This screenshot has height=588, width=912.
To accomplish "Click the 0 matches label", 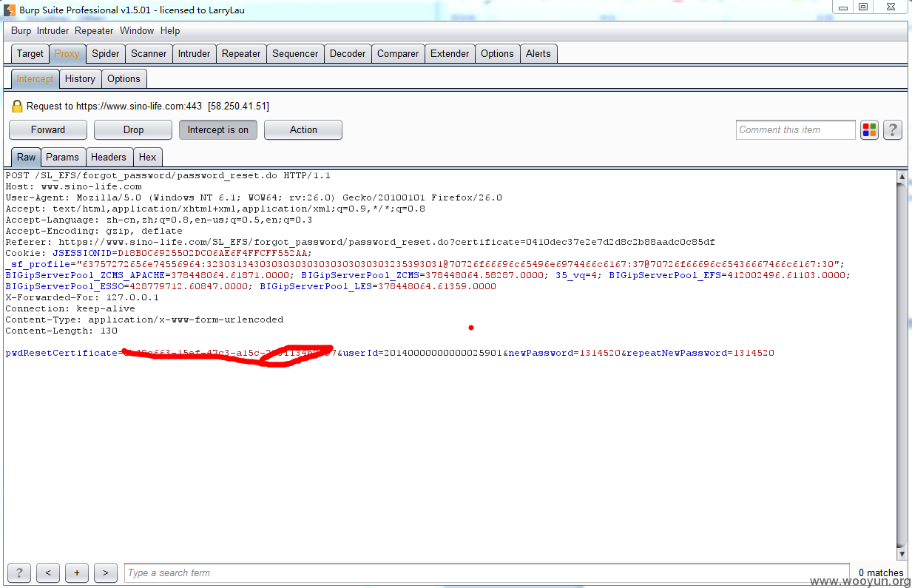I will click(x=881, y=572).
